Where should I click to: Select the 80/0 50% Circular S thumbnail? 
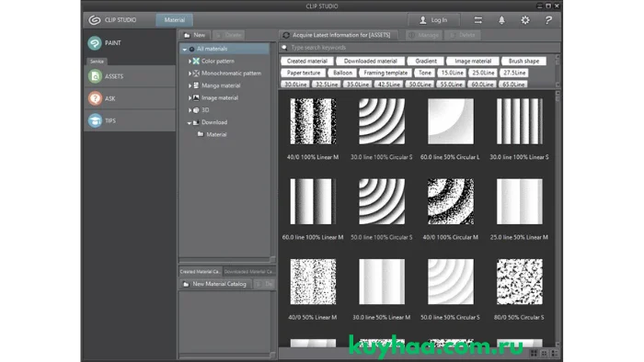pos(520,282)
